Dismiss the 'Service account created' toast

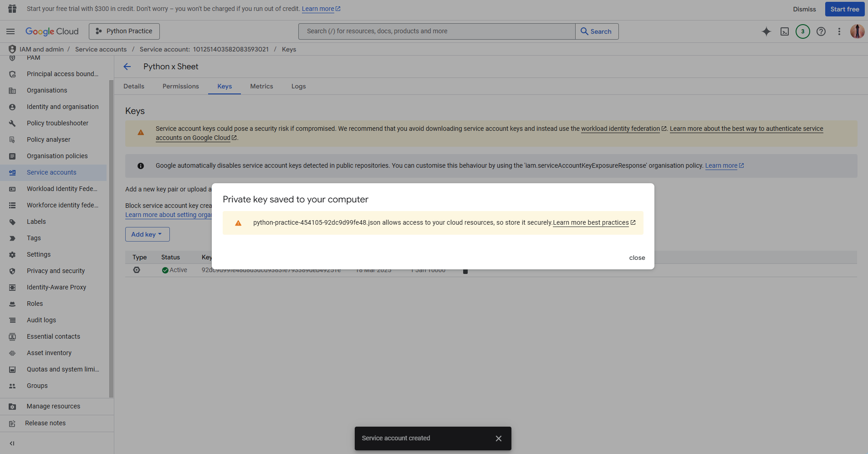(x=499, y=439)
